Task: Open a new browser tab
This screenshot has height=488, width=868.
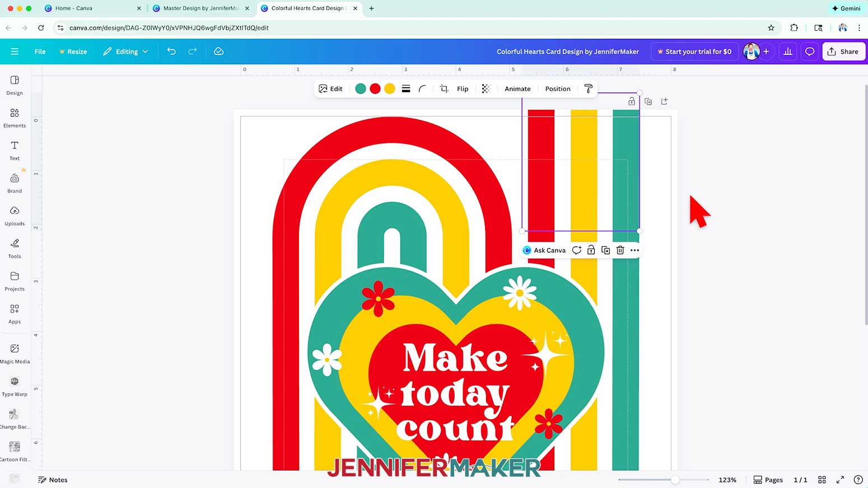Action: [x=371, y=8]
